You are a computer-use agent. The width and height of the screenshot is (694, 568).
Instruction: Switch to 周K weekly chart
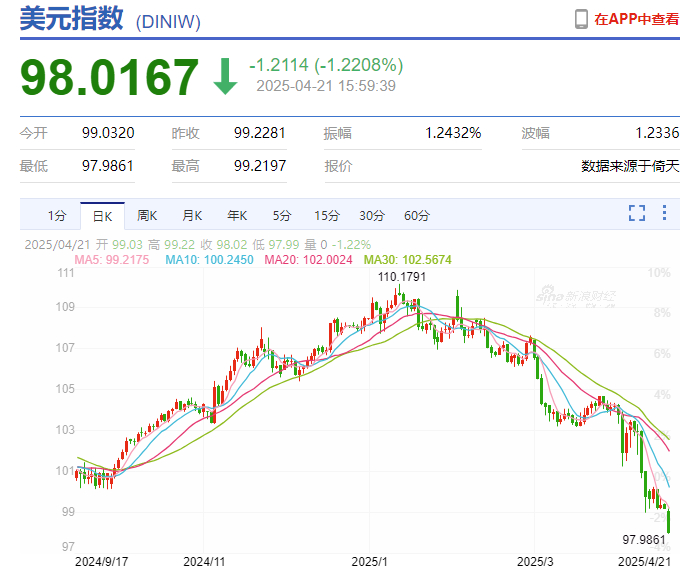pyautogui.click(x=147, y=216)
